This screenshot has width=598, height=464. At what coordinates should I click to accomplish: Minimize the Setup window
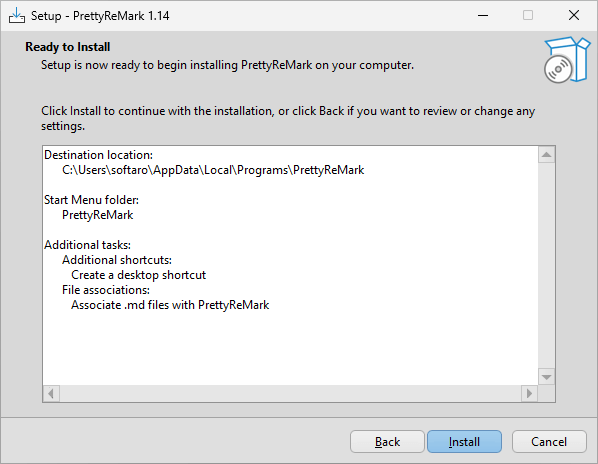click(x=483, y=16)
